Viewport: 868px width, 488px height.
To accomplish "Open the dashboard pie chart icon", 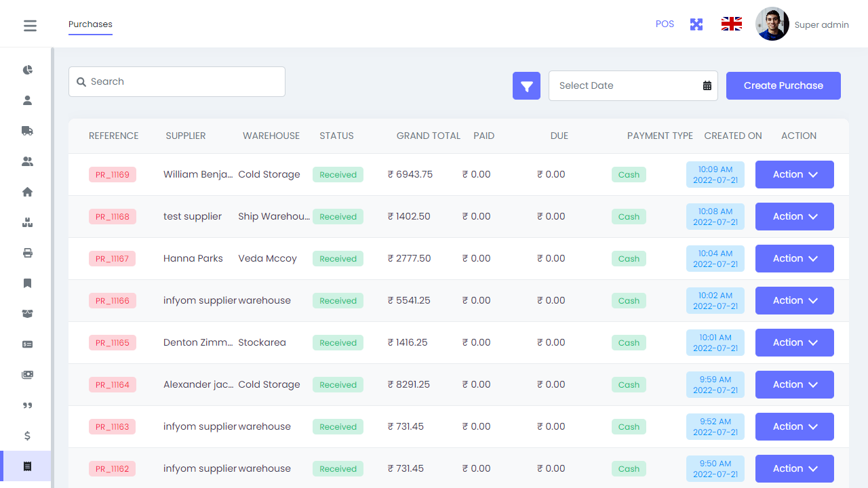I will pos(27,69).
